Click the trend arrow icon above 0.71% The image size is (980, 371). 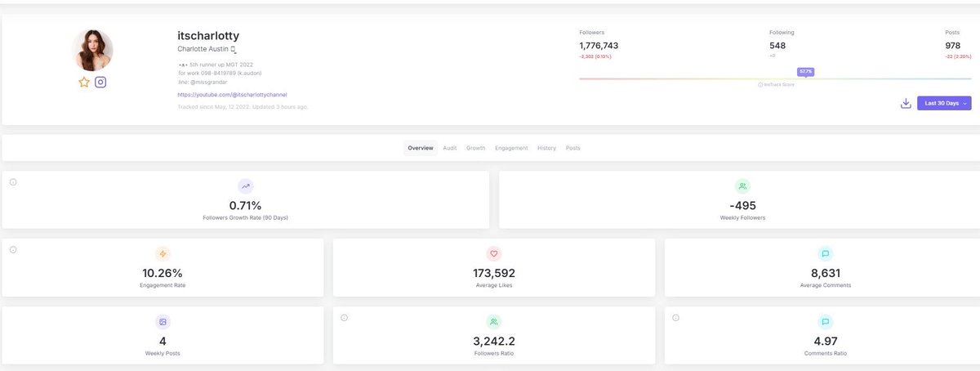(x=246, y=186)
